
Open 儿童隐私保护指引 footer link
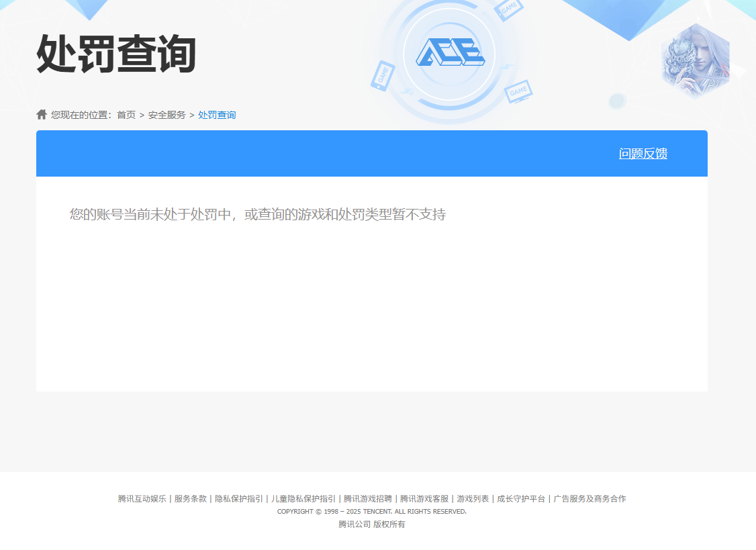303,499
